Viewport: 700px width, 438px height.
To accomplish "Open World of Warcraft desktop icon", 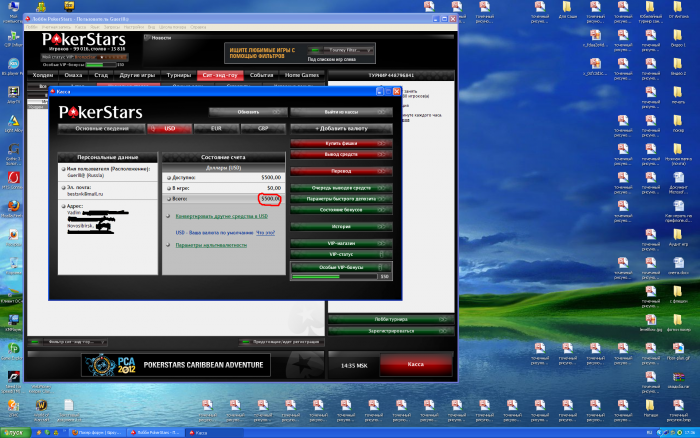I will [42, 410].
